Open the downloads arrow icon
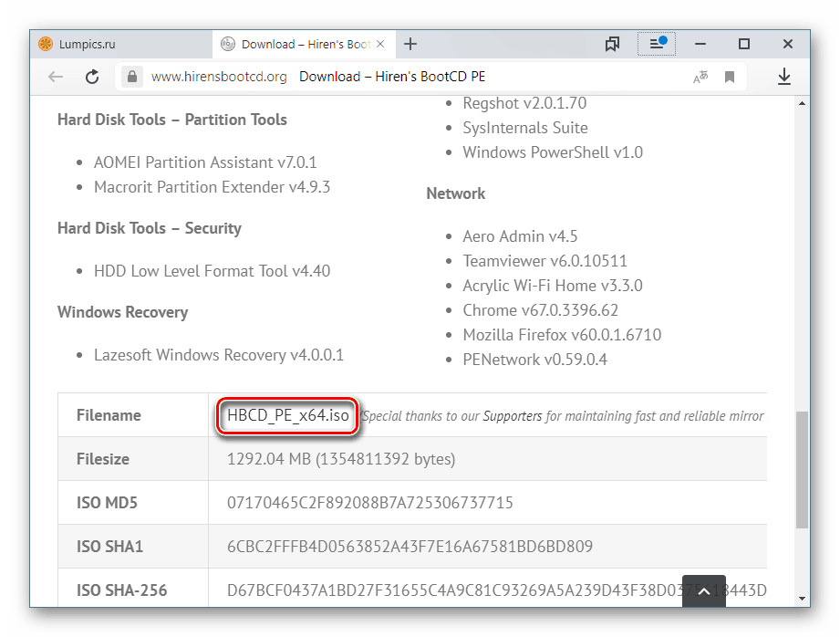This screenshot has width=840, height=637. 784,78
